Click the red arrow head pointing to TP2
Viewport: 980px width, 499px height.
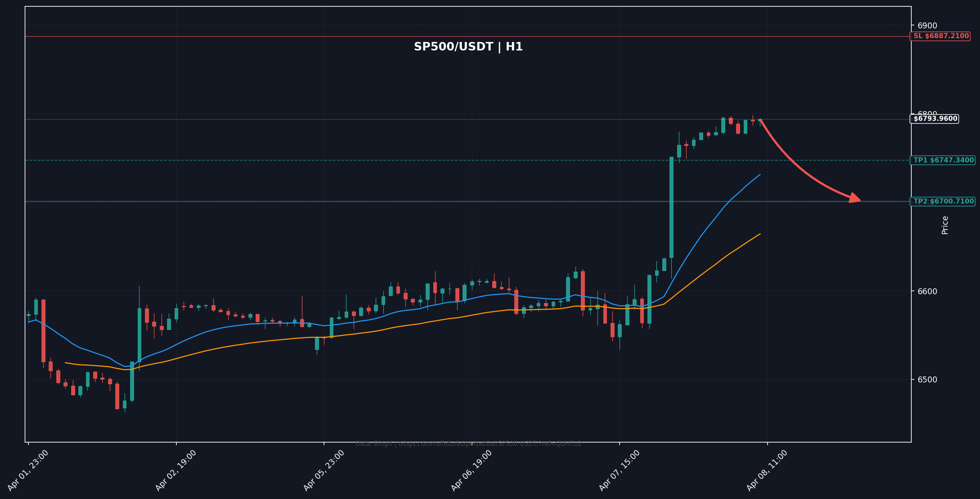click(x=856, y=198)
